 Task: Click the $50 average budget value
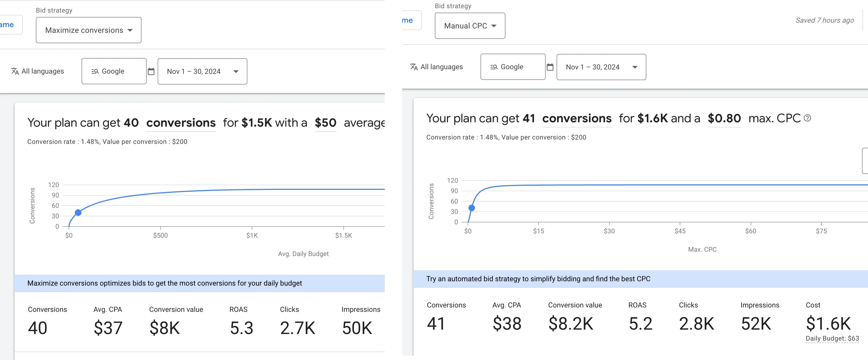(x=326, y=123)
